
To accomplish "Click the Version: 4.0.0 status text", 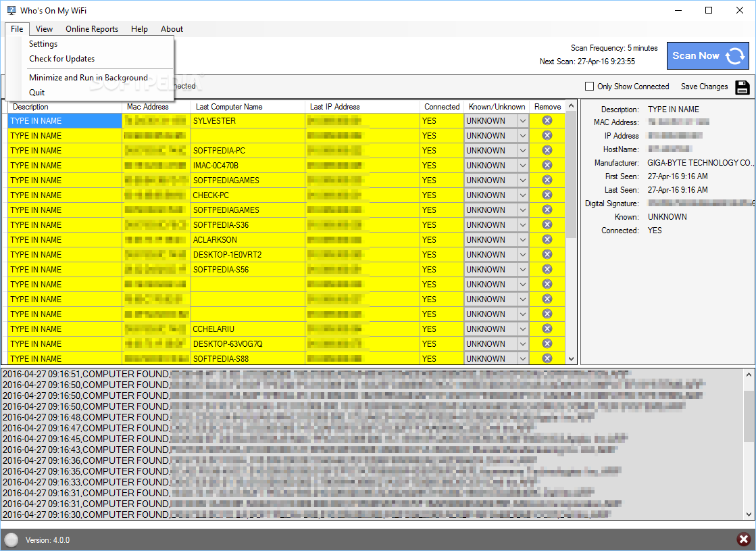I will pos(47,540).
